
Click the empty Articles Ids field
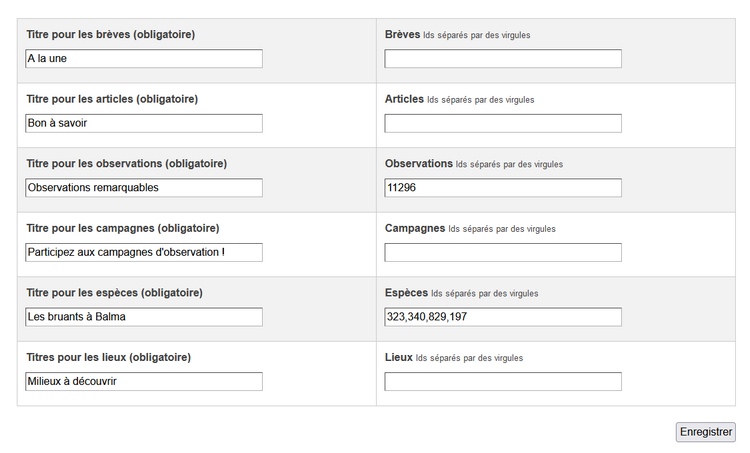(x=503, y=123)
